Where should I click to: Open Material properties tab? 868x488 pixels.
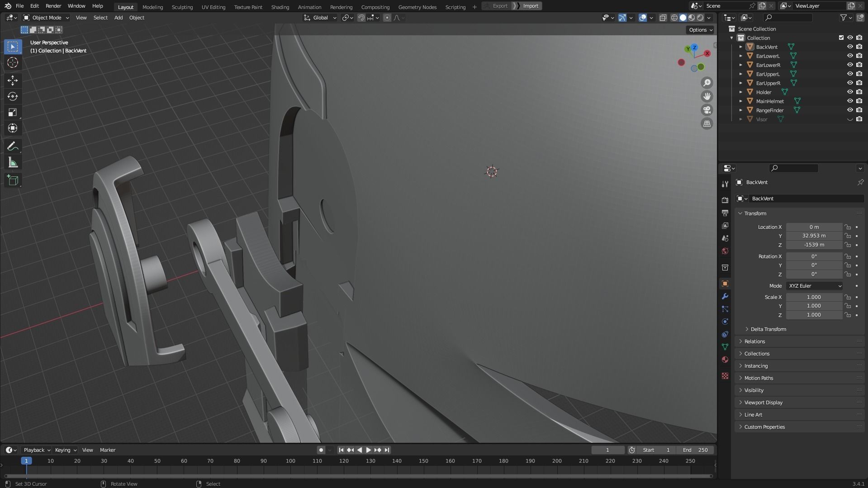click(x=725, y=360)
